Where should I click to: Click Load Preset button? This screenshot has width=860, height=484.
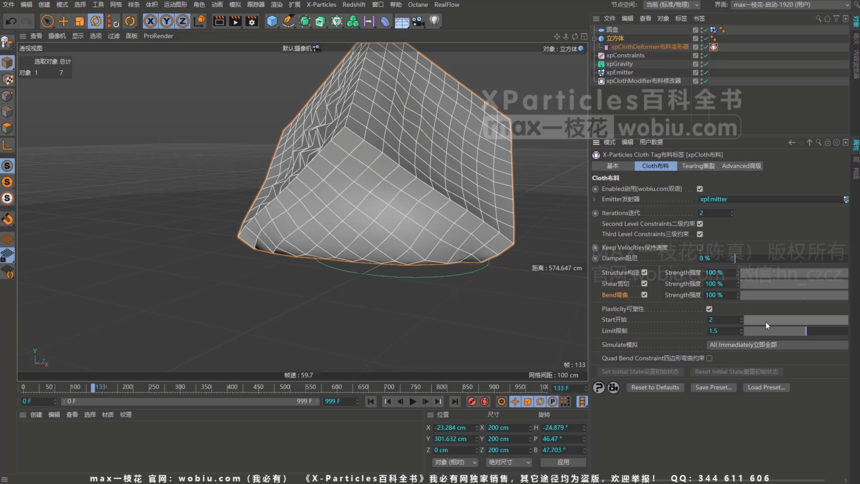[x=766, y=387]
